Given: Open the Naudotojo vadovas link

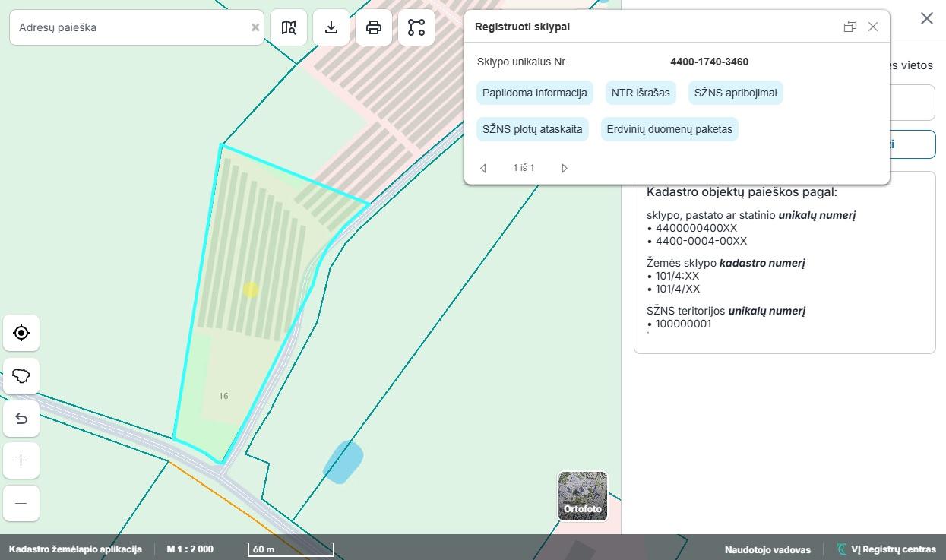Looking at the screenshot, I should pyautogui.click(x=767, y=549).
